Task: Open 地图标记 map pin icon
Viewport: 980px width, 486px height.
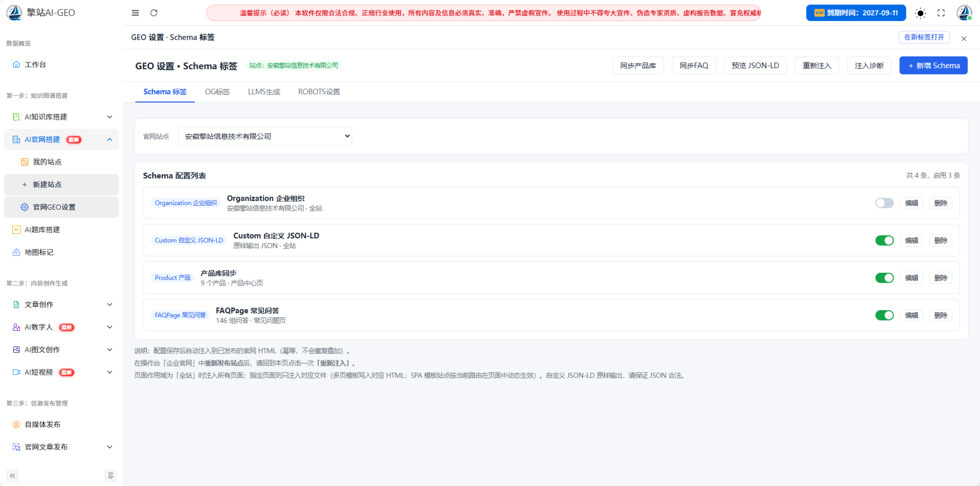Action: (x=16, y=252)
